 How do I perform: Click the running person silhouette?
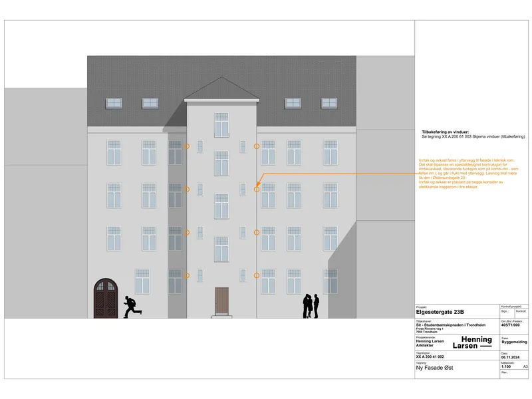[x=132, y=307]
